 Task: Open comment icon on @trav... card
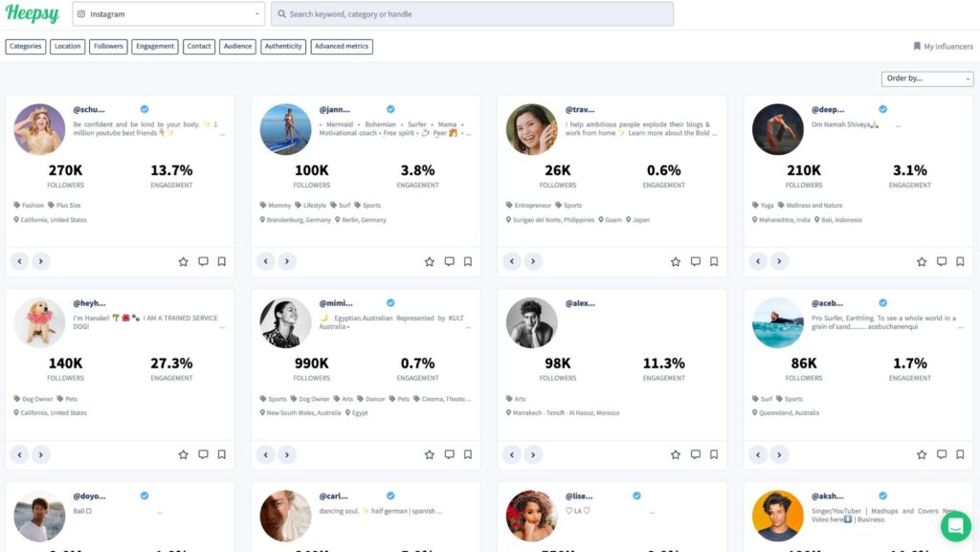point(696,261)
